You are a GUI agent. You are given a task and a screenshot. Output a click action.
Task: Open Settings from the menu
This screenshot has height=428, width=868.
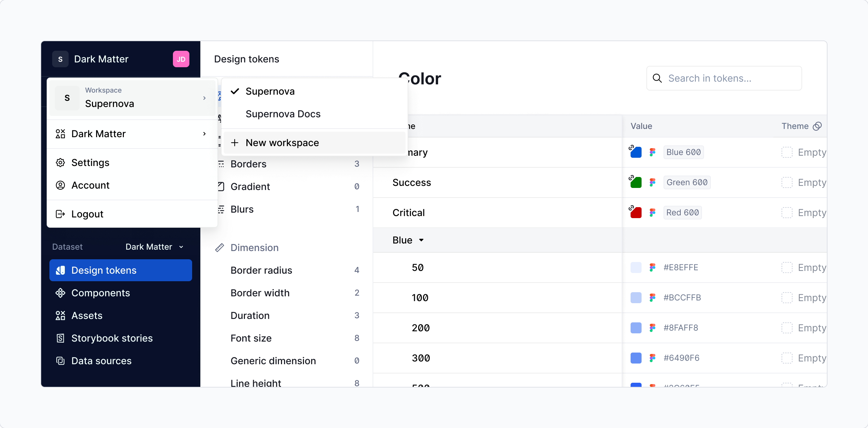[90, 163]
